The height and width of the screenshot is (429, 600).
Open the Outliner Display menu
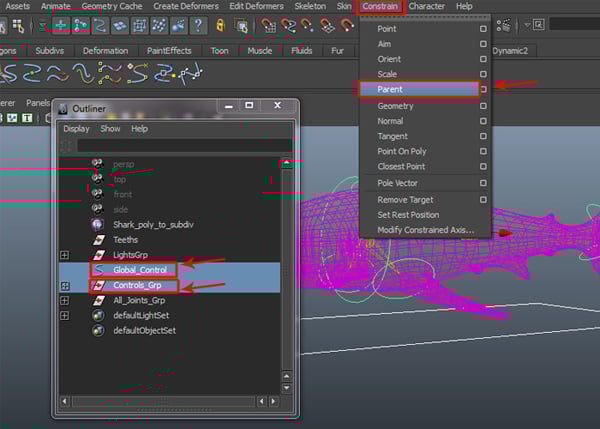[76, 128]
